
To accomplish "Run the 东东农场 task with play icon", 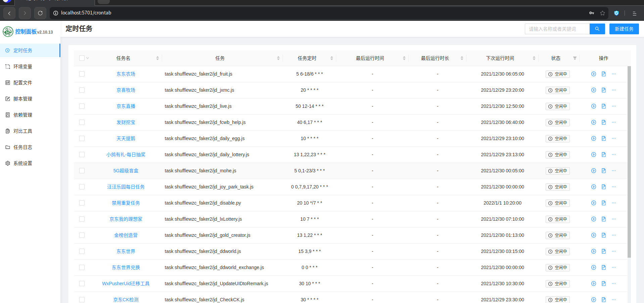I will pos(593,74).
